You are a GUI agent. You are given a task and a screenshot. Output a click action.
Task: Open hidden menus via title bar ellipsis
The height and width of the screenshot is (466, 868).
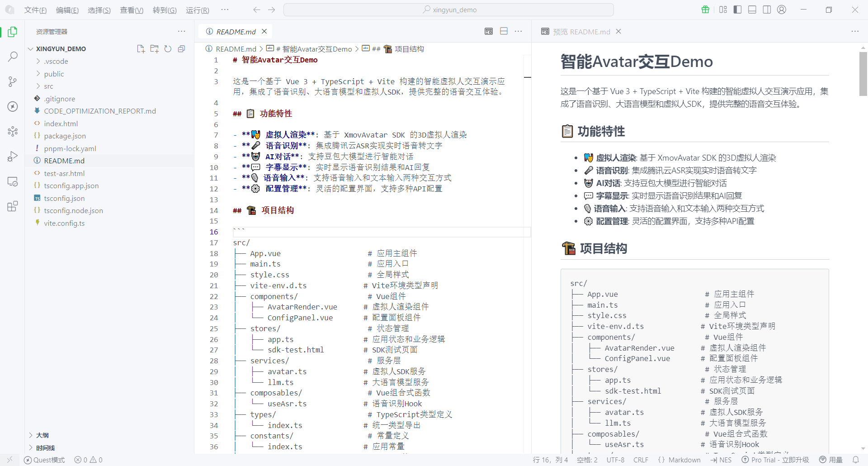click(225, 10)
